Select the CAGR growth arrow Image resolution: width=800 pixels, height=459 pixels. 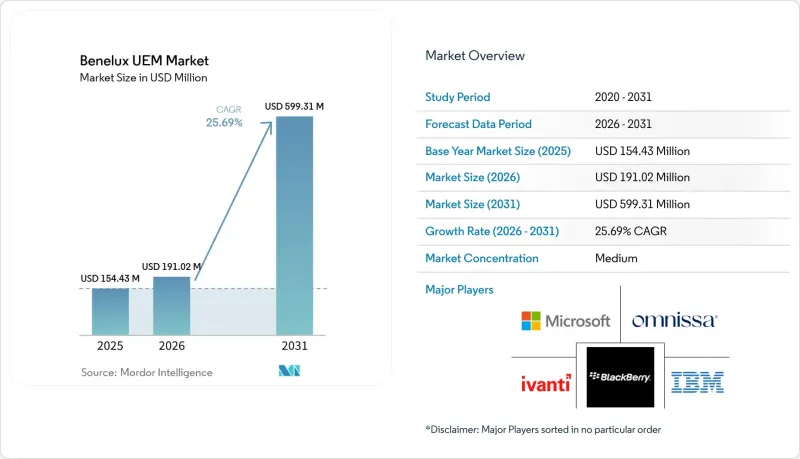233,200
